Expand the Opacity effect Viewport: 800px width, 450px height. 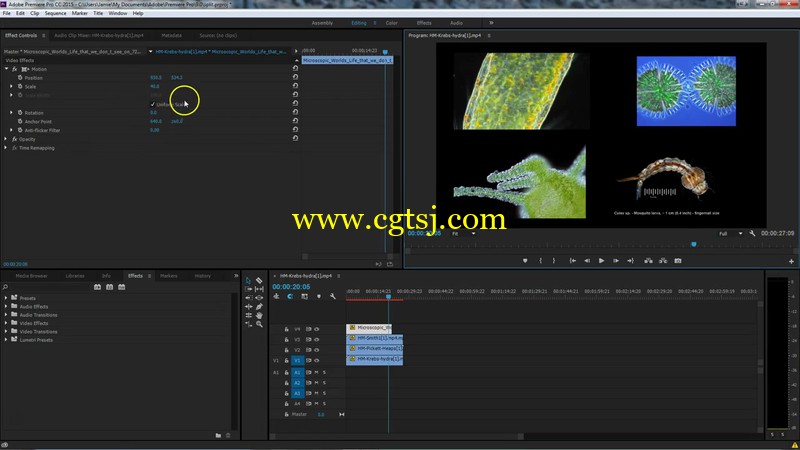tap(6, 139)
